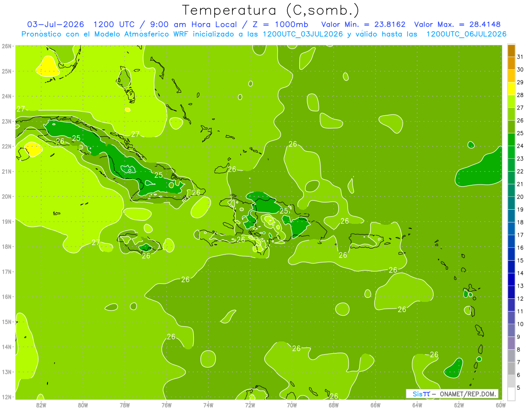Click the orange 30–31 colorbar swatch
The width and height of the screenshot is (532, 411).
[511, 64]
